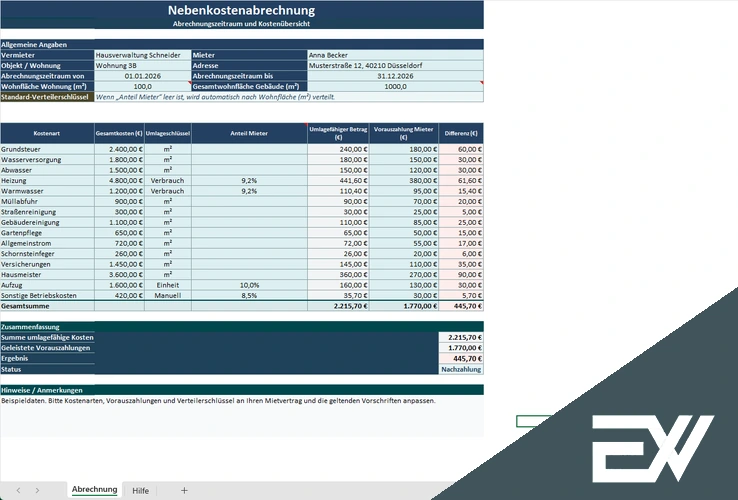Select the 'Sonstige Betriebskosten' row label

click(47, 295)
